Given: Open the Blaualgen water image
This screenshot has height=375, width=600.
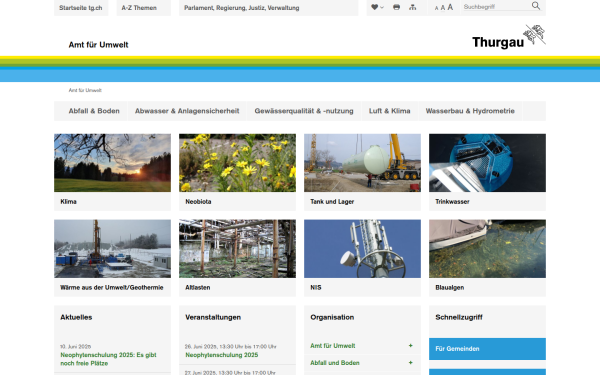Looking at the screenshot, I should coord(487,248).
